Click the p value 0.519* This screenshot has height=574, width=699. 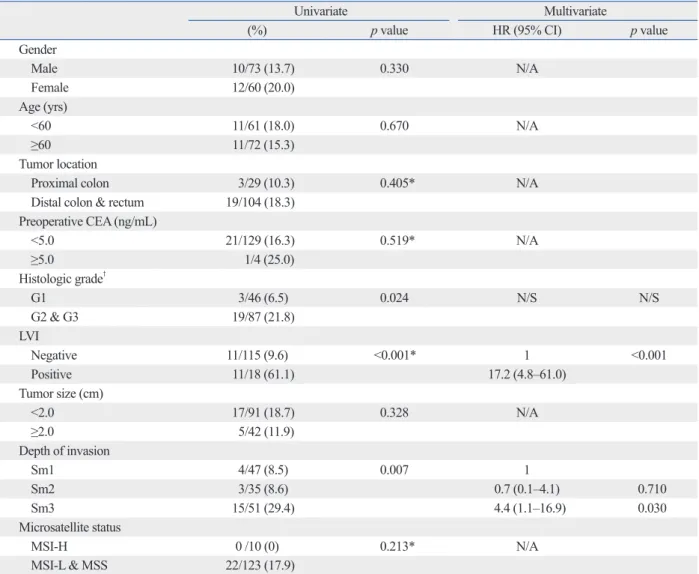(397, 241)
